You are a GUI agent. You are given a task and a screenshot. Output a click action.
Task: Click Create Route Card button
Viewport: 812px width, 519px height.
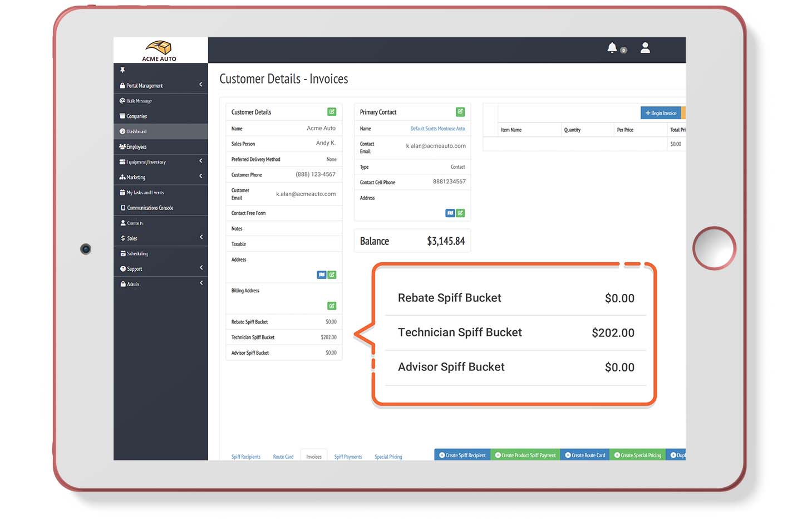(585, 455)
